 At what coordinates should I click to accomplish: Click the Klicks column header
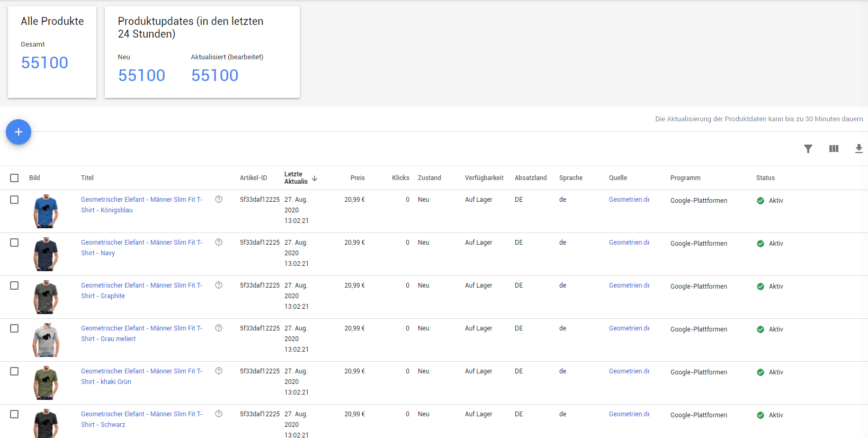(x=400, y=178)
